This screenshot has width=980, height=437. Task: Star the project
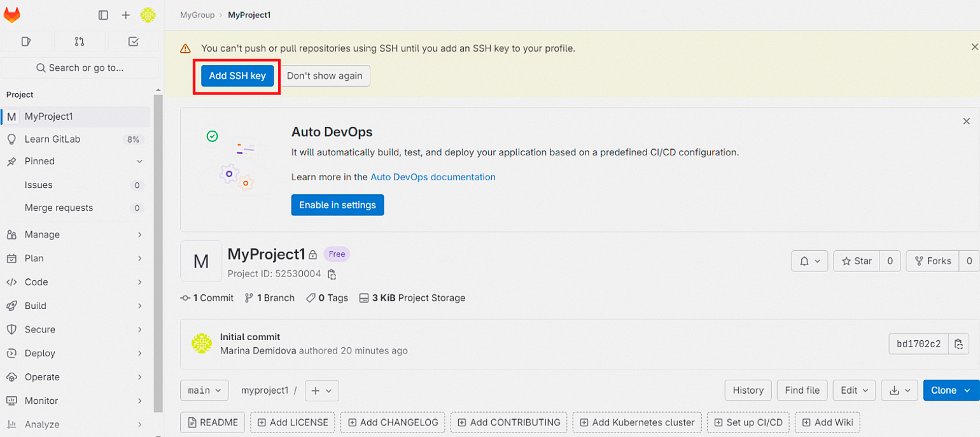tap(857, 261)
